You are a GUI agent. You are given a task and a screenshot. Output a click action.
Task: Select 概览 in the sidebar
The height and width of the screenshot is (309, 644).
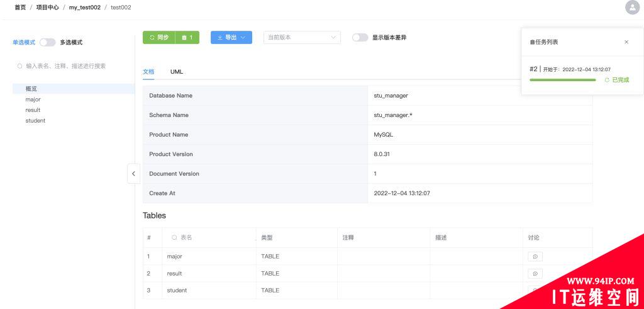[74, 89]
